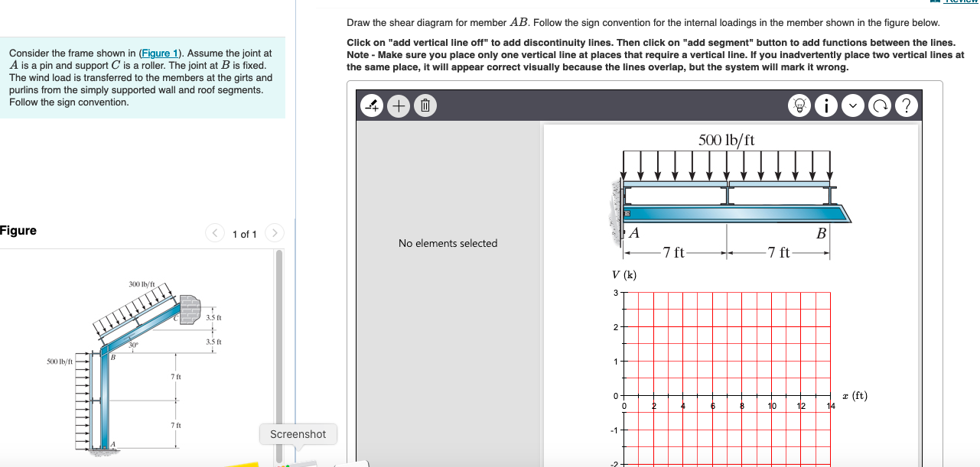This screenshot has width=980, height=467.
Task: Click the trash delete icon in toolbar
Action: point(425,105)
